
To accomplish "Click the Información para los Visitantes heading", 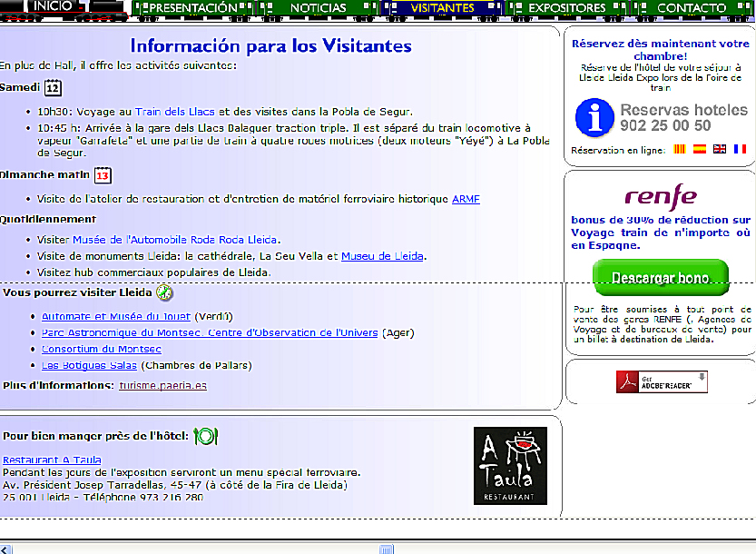I will coord(271,45).
